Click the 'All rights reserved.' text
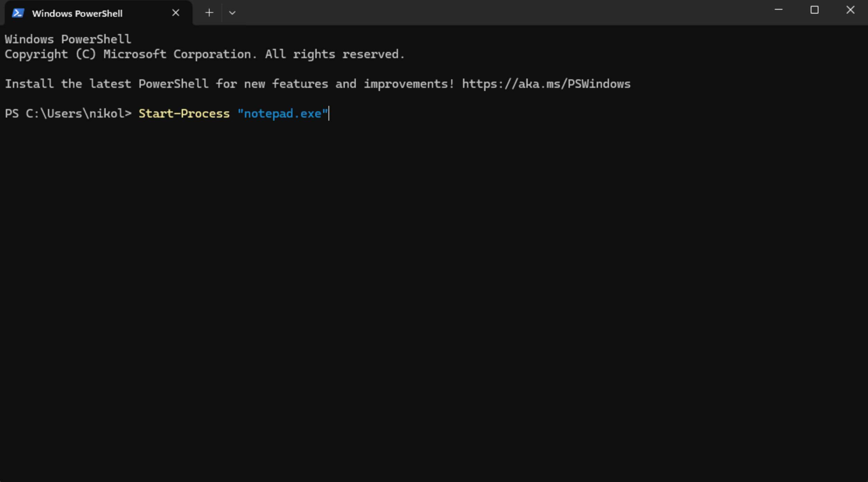Screen dimensions: 868x482 click(x=335, y=54)
